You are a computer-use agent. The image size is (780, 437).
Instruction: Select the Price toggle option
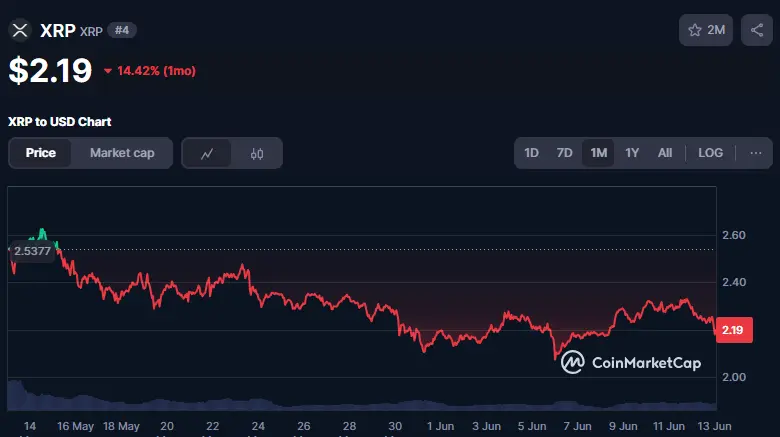(x=41, y=153)
